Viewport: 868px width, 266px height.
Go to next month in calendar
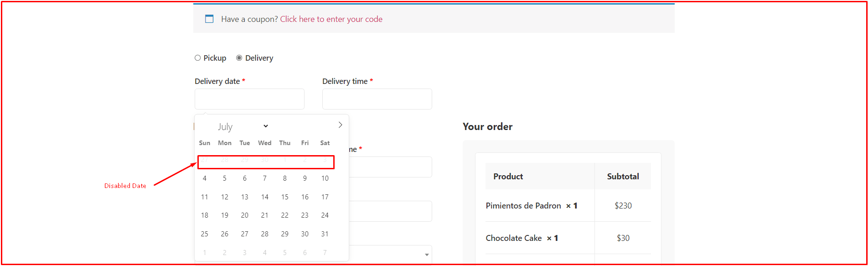click(340, 125)
